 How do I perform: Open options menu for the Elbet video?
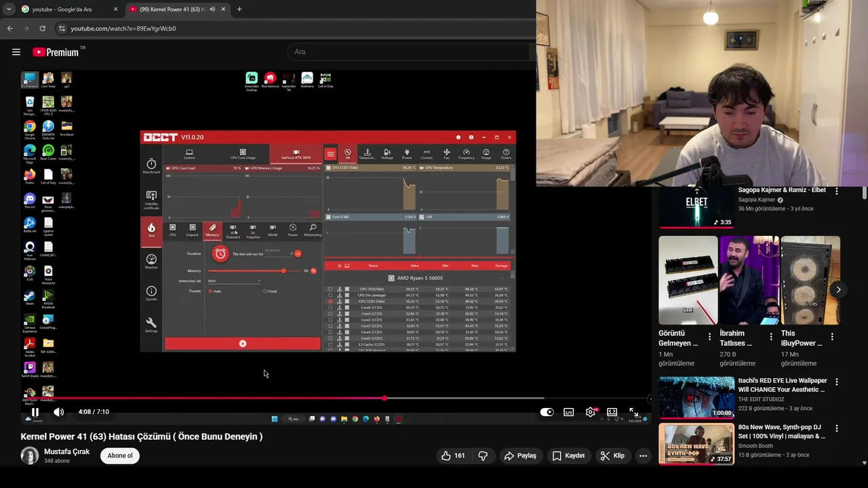coord(836,192)
